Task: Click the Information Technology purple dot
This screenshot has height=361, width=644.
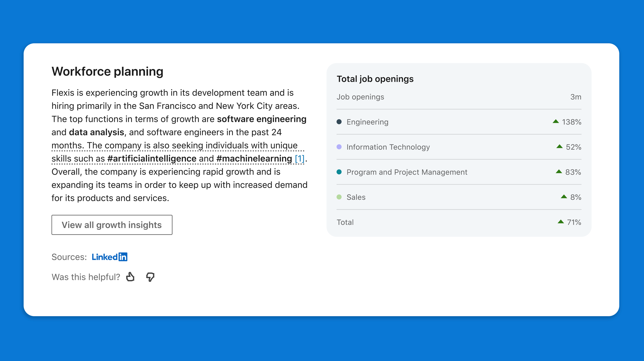Action: click(x=339, y=147)
